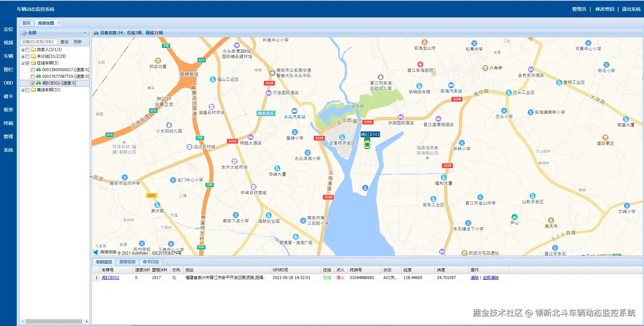This screenshot has height=326, width=644.
Task: Click the car icon beside 设备总数 summary
Action: coord(96,33)
